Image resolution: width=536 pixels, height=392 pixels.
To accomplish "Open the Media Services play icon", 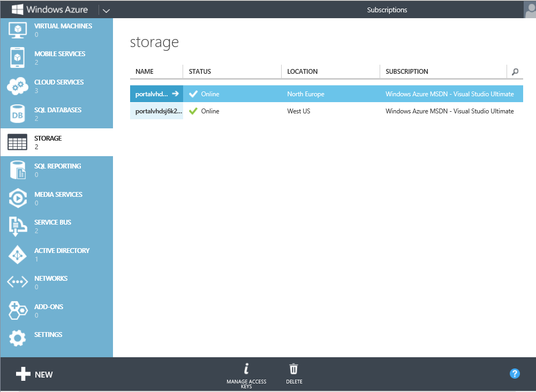I will click(x=18, y=198).
